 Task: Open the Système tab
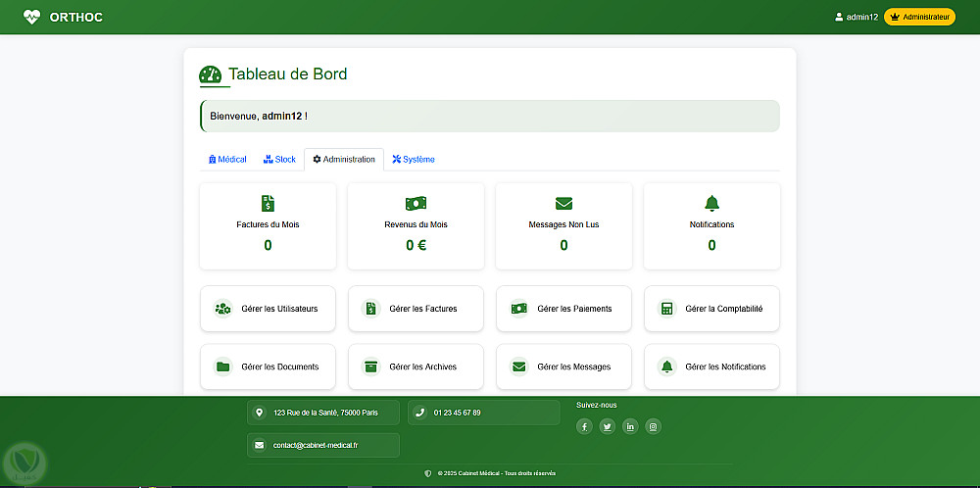[414, 160]
